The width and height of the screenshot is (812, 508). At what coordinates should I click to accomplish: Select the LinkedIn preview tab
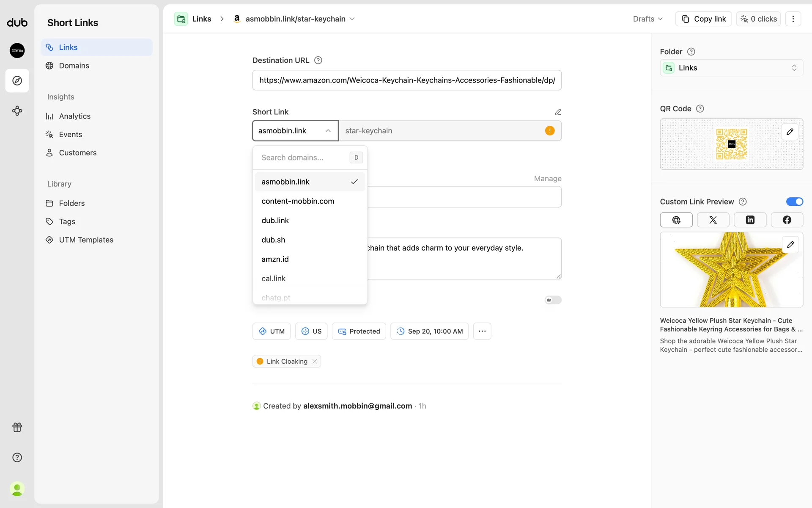tap(750, 220)
